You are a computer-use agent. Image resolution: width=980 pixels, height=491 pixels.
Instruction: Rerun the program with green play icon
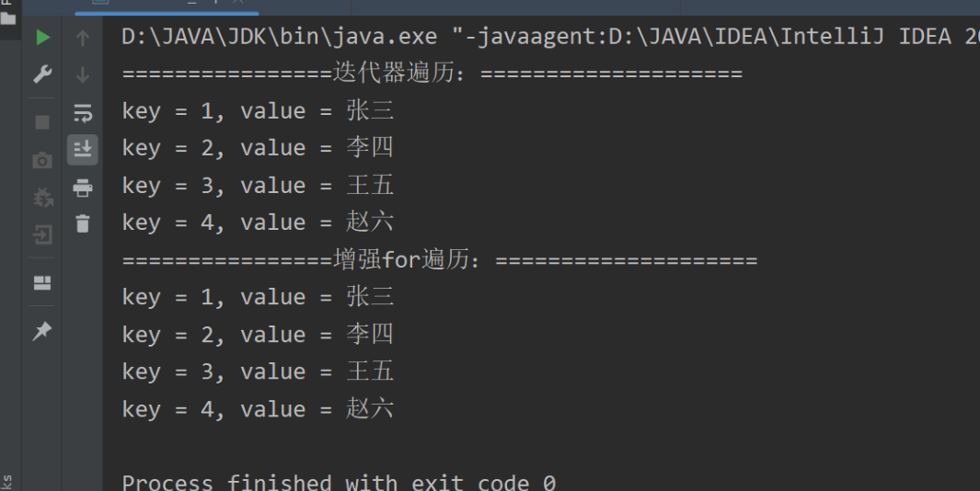coord(42,38)
